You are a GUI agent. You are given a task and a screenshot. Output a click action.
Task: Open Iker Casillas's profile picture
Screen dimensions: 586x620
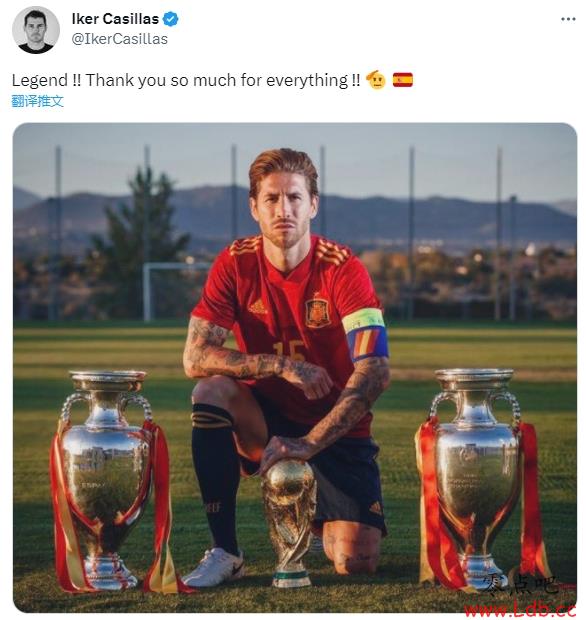pyautogui.click(x=36, y=30)
